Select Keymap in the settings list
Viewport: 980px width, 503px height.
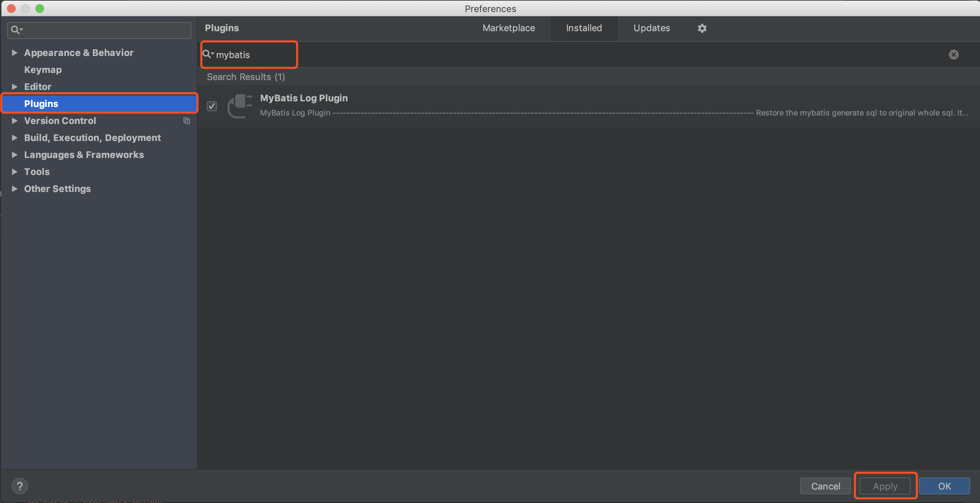[43, 70]
